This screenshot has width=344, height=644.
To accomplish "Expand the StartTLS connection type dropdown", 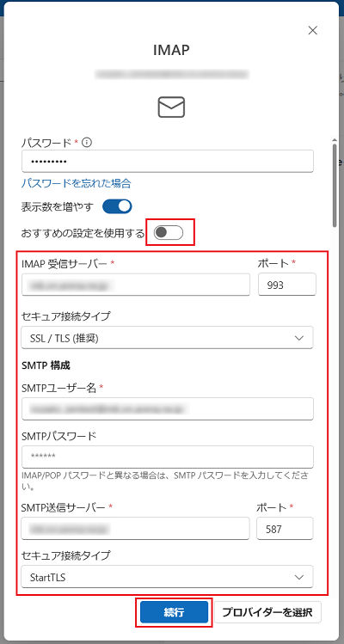I will 168,577.
